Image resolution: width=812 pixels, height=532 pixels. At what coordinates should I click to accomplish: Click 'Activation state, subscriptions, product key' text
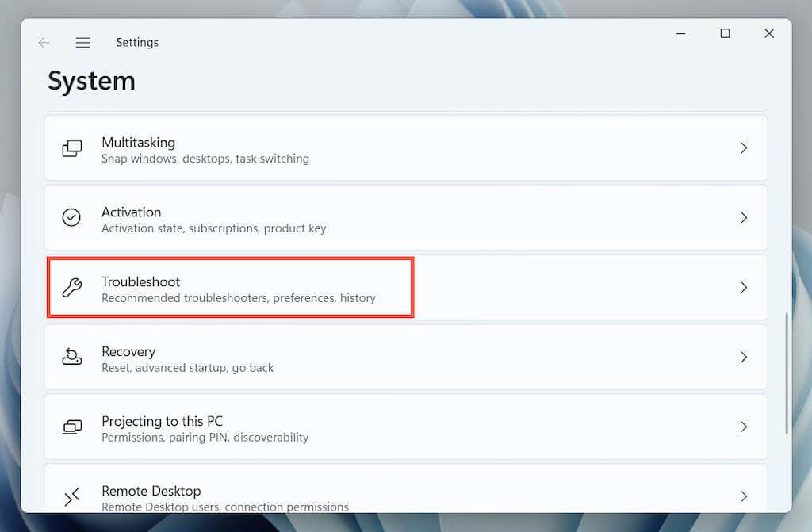coord(214,228)
